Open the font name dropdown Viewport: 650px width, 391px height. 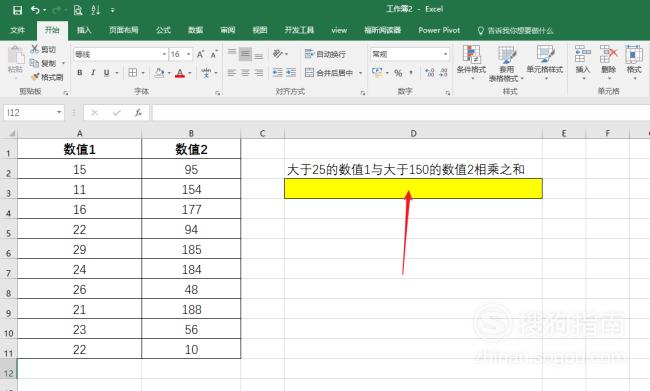click(x=164, y=54)
